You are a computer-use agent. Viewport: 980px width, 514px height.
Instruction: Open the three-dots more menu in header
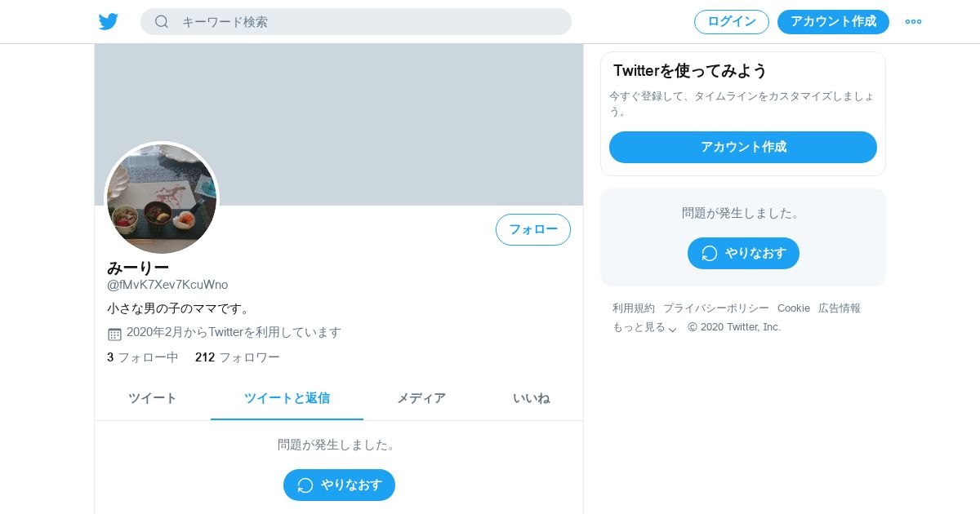913,22
